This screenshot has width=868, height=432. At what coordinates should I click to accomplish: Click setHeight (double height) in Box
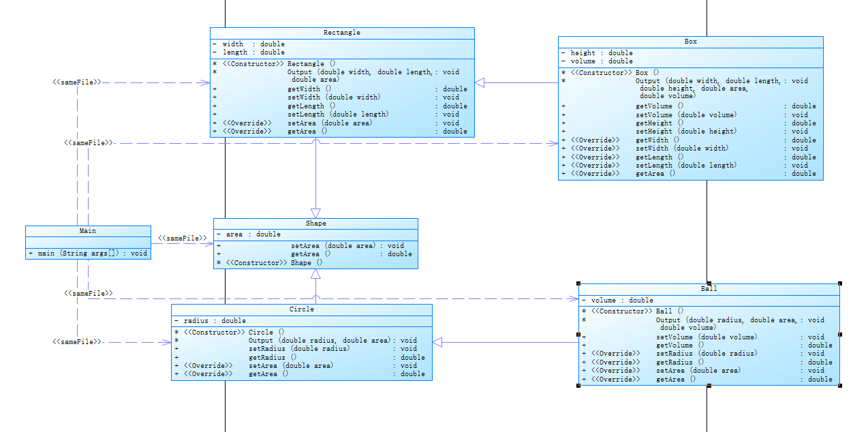point(685,132)
